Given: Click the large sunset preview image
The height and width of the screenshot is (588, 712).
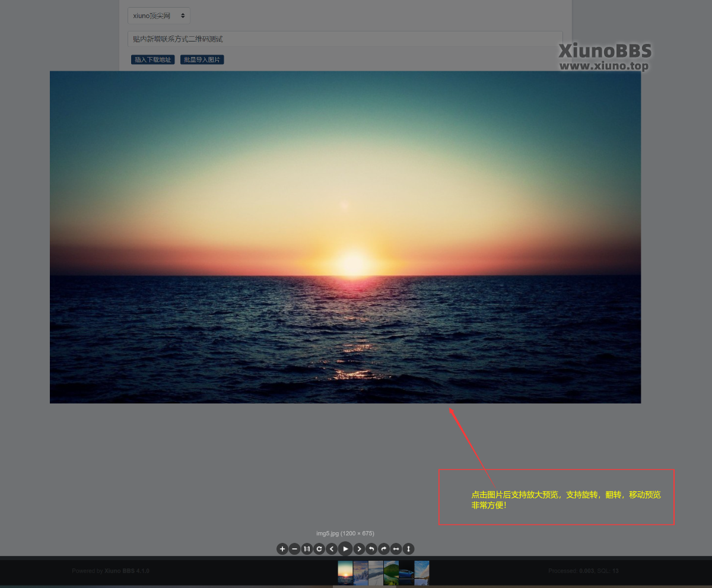Looking at the screenshot, I should pyautogui.click(x=345, y=237).
